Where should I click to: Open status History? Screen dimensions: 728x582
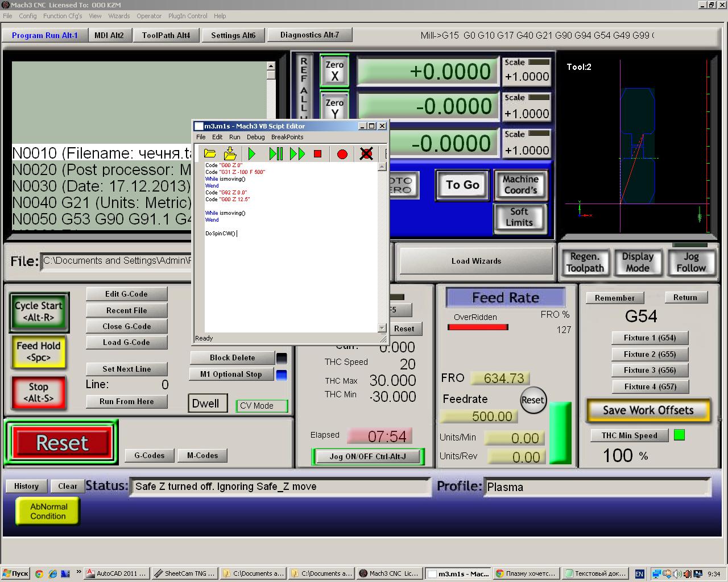(26, 487)
